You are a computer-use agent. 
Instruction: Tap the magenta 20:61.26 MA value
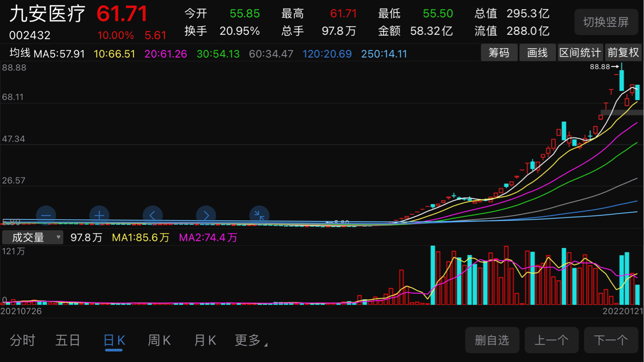[166, 54]
